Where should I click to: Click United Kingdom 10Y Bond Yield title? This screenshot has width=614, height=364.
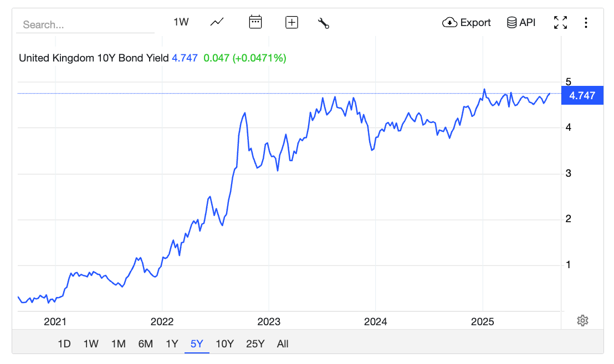point(94,58)
